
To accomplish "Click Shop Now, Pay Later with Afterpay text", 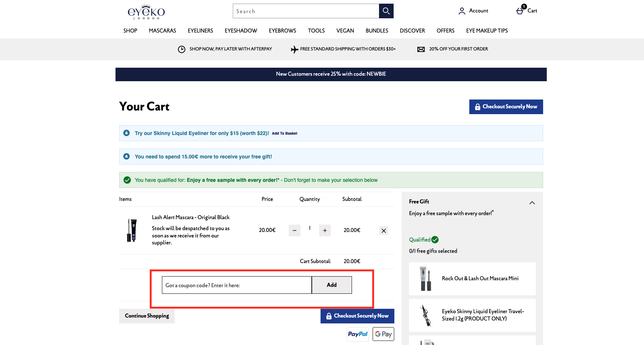I will click(231, 49).
